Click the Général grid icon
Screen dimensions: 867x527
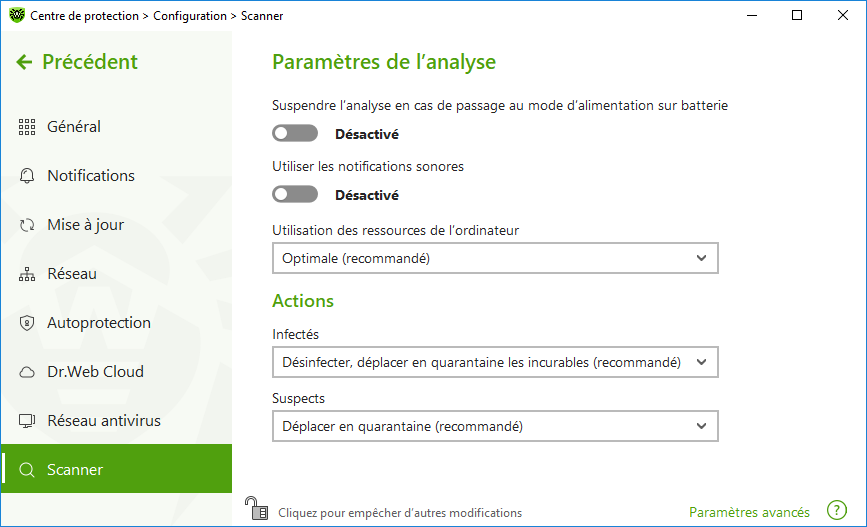[27, 127]
